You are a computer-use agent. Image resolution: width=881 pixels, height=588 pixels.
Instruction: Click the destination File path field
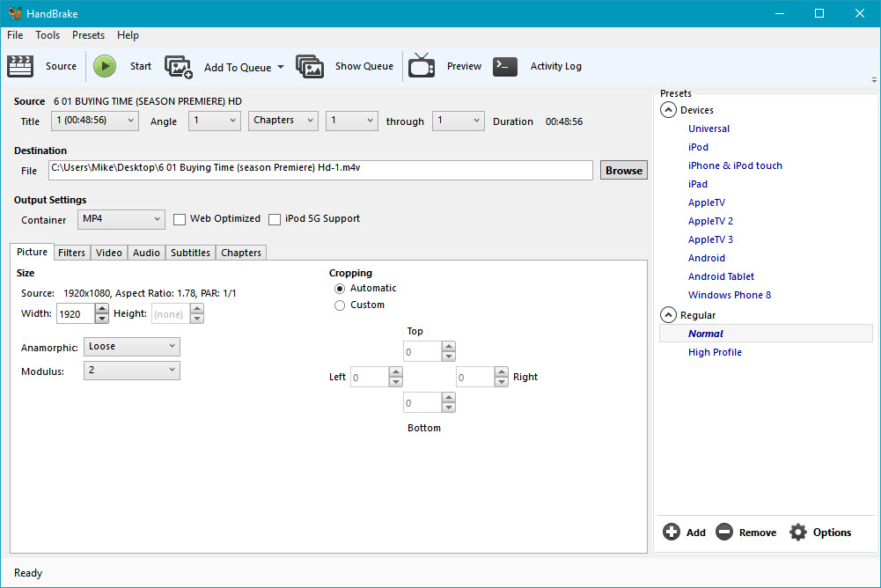click(x=320, y=171)
